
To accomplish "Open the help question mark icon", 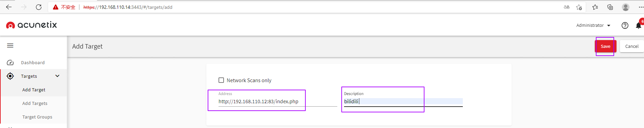I will pyautogui.click(x=625, y=25).
